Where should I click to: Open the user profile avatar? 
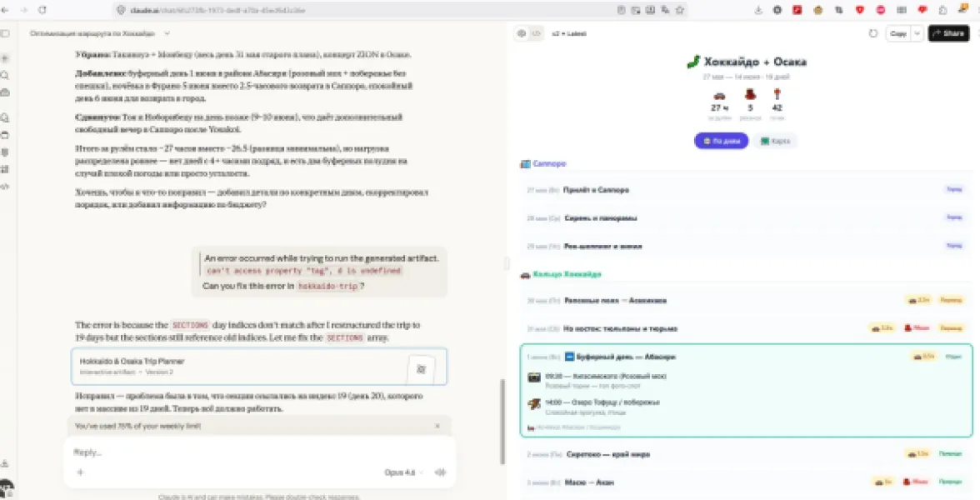[x=6, y=487]
